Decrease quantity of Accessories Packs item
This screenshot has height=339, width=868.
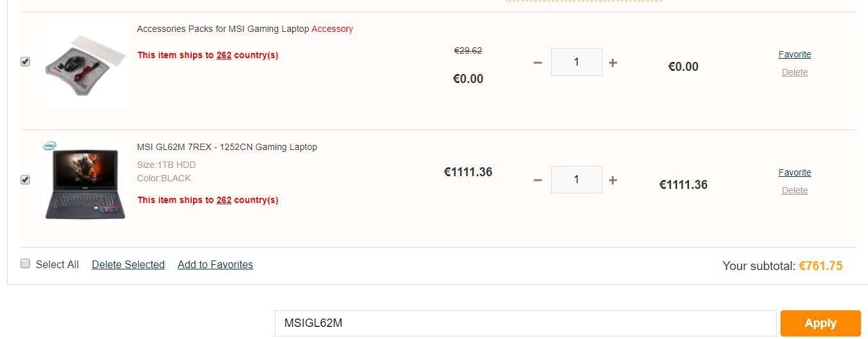[x=538, y=63]
